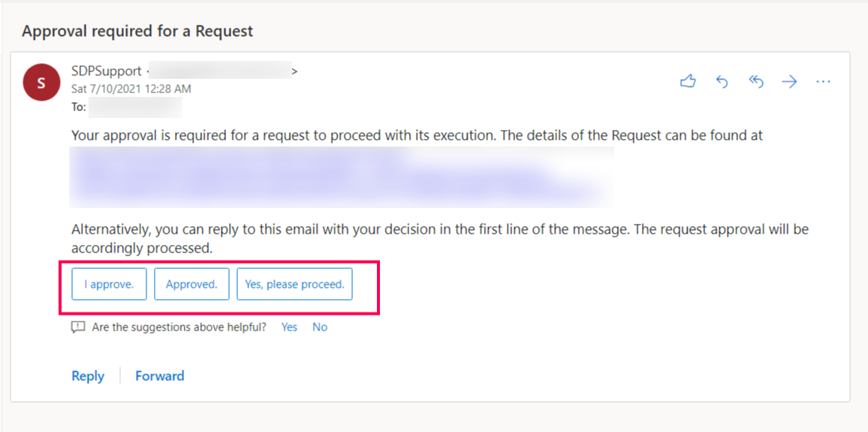This screenshot has height=432, width=868.
Task: Click the Forward link below message
Action: click(x=160, y=376)
